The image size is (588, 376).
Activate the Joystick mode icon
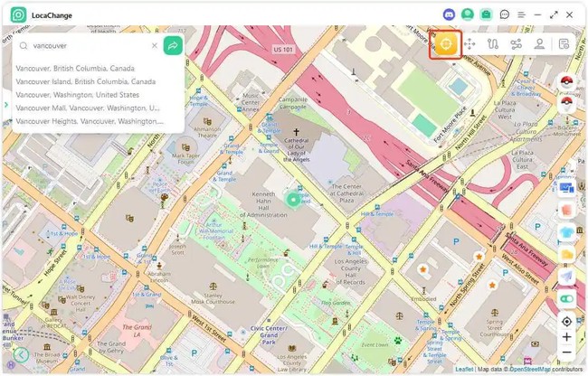coord(539,44)
